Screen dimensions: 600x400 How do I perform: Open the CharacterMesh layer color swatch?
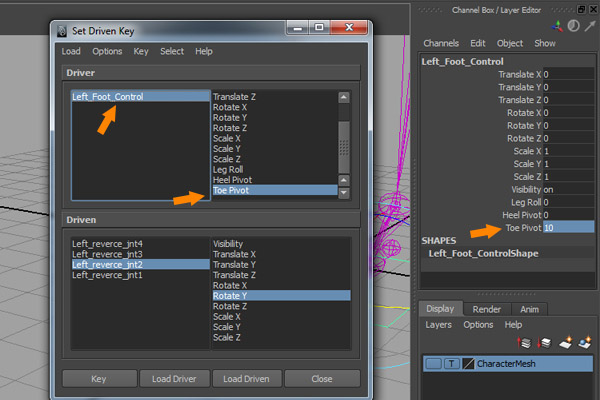pos(468,364)
